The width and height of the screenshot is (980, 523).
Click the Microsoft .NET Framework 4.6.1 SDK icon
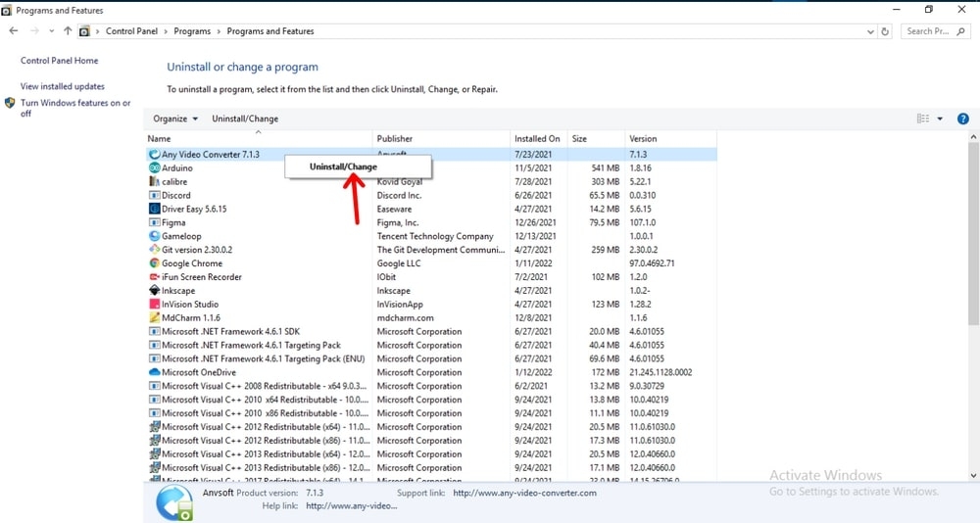point(155,331)
